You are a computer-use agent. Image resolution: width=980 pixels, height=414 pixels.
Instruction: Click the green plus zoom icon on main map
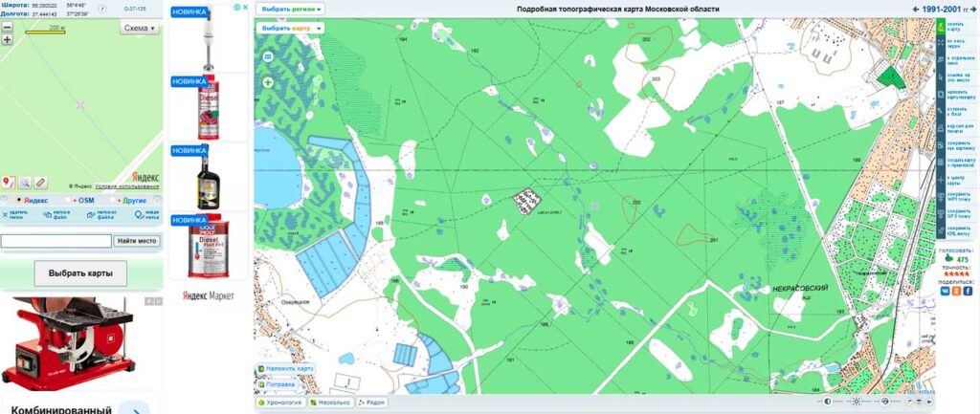click(x=268, y=82)
